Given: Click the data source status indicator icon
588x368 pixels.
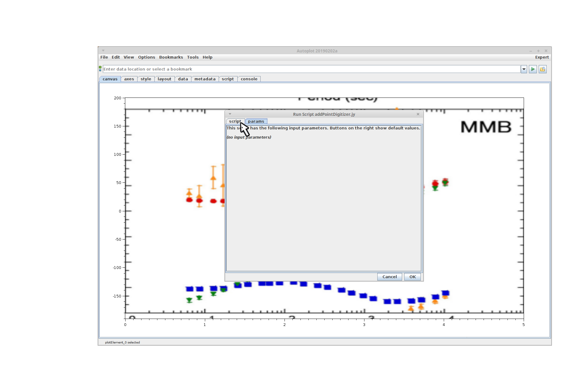Looking at the screenshot, I should pyautogui.click(x=100, y=69).
